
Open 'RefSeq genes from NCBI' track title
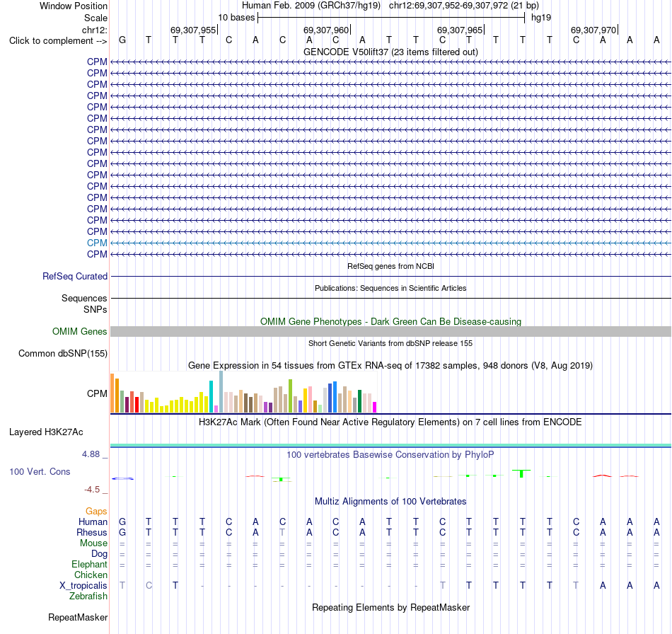tap(390, 266)
